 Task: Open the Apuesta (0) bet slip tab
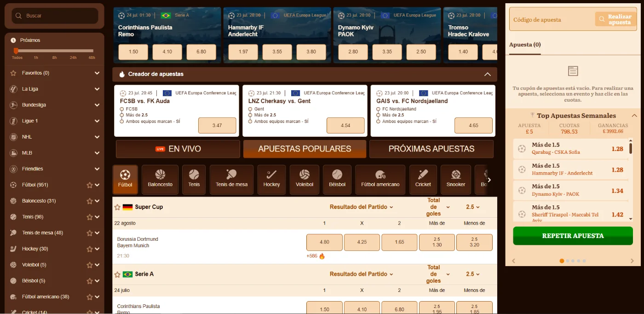coord(525,45)
